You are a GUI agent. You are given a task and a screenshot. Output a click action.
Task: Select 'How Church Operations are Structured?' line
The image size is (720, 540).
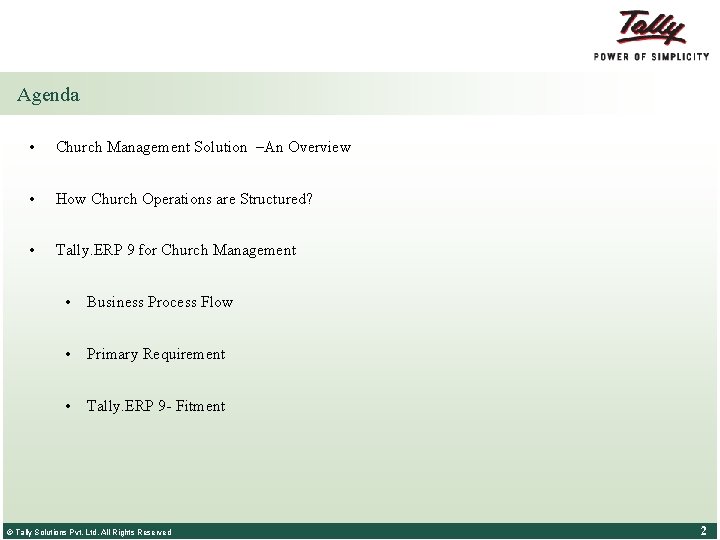pyautogui.click(x=184, y=199)
